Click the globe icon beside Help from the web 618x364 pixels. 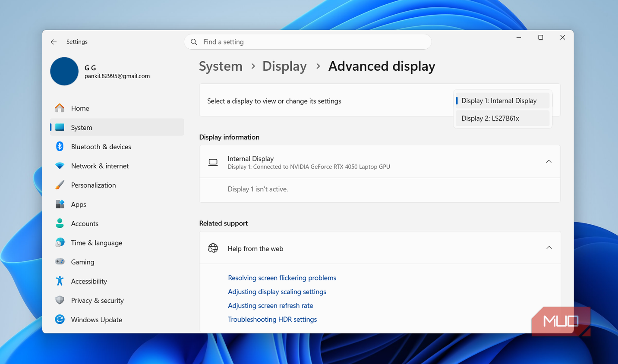coord(213,248)
